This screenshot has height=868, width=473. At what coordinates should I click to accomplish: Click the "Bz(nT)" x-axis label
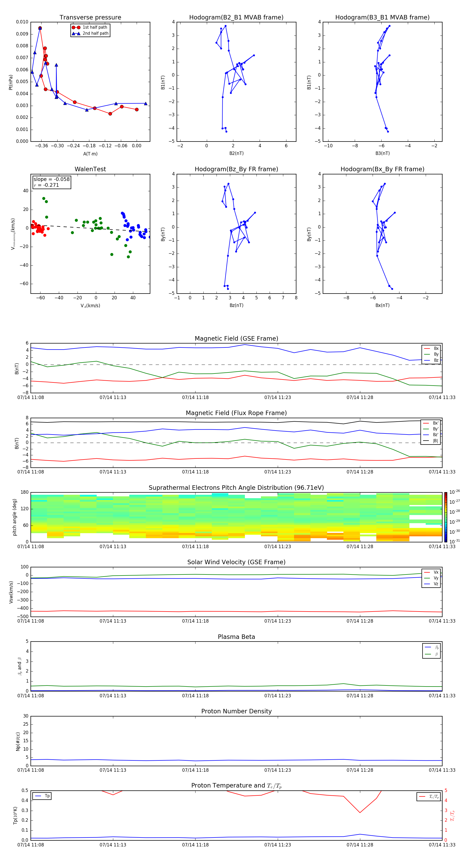coord(236,306)
